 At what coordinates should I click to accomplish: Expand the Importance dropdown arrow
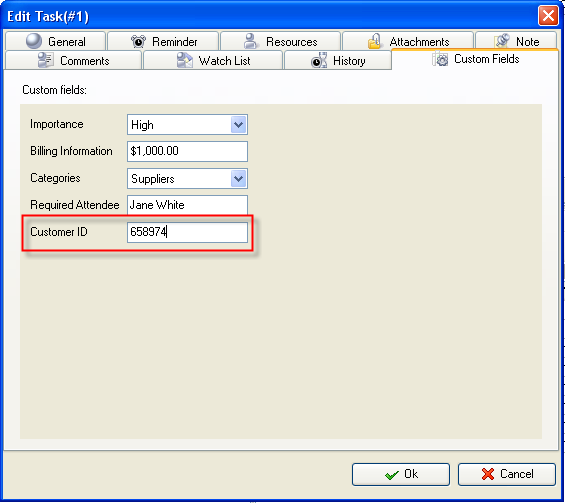(238, 125)
